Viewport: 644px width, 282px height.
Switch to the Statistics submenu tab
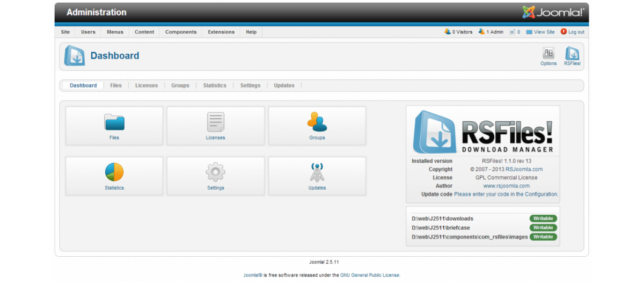pyautogui.click(x=215, y=85)
